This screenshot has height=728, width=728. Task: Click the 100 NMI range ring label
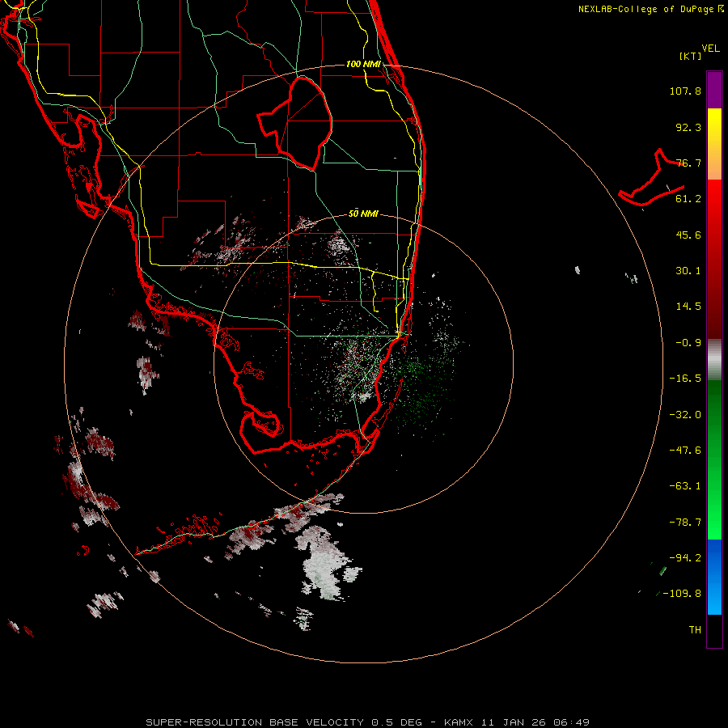pos(363,64)
